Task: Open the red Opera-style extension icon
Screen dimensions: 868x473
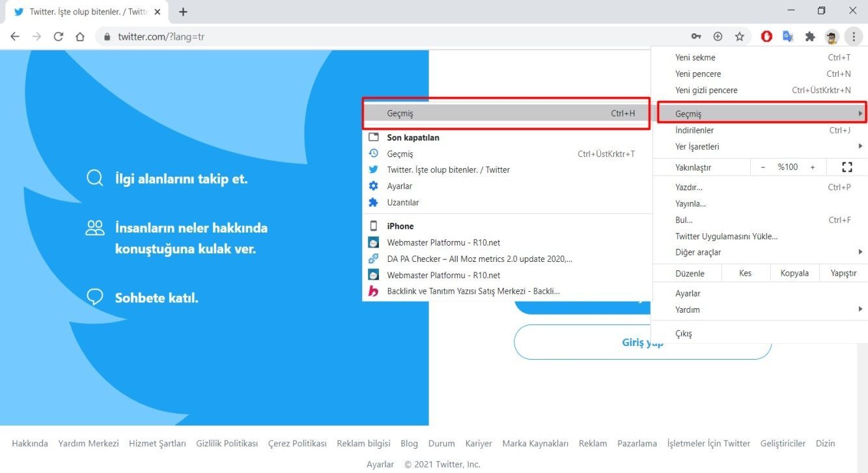Action: pyautogui.click(x=766, y=36)
